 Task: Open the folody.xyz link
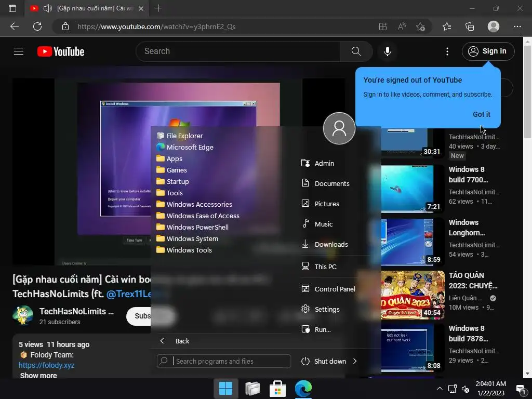46,365
